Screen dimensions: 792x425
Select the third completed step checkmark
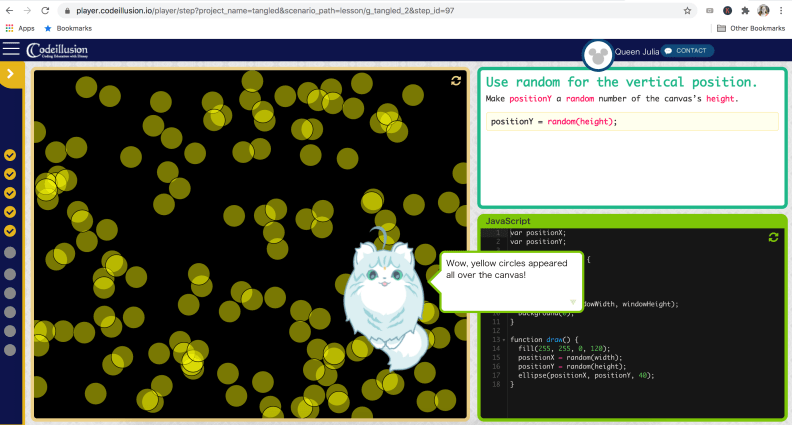pyautogui.click(x=10, y=193)
